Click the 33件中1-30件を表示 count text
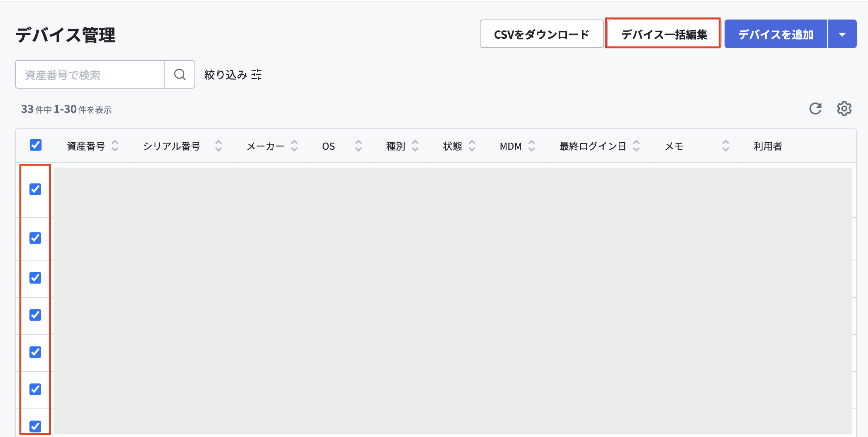 click(x=66, y=109)
